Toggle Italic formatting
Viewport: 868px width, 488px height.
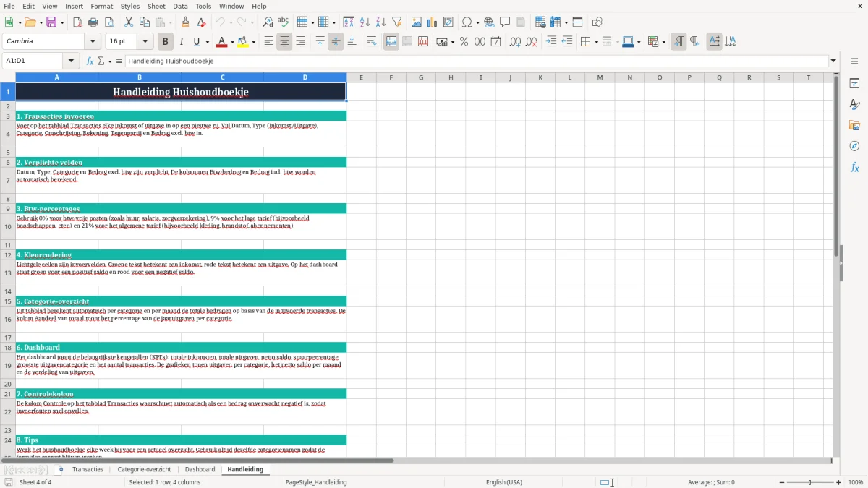[182, 42]
